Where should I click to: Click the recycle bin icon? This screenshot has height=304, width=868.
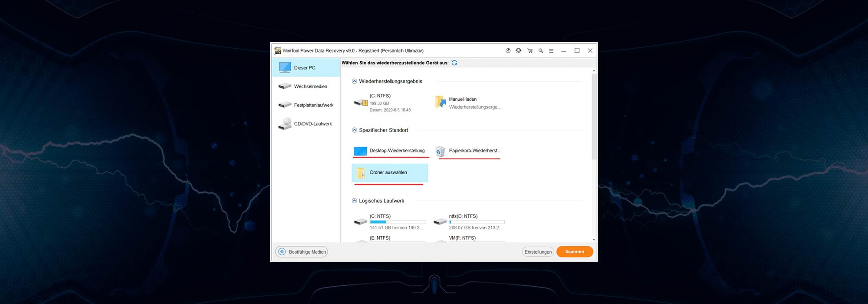440,151
